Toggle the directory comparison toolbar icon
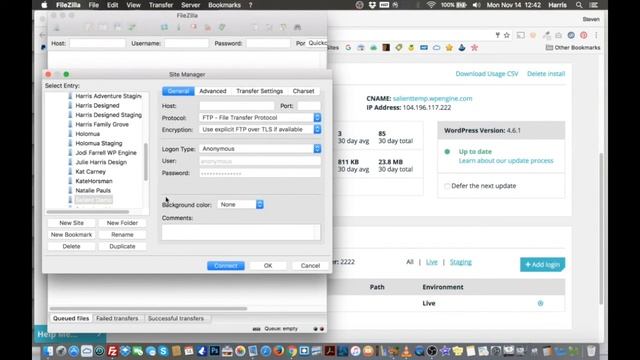640x360 pixels. [x=269, y=27]
